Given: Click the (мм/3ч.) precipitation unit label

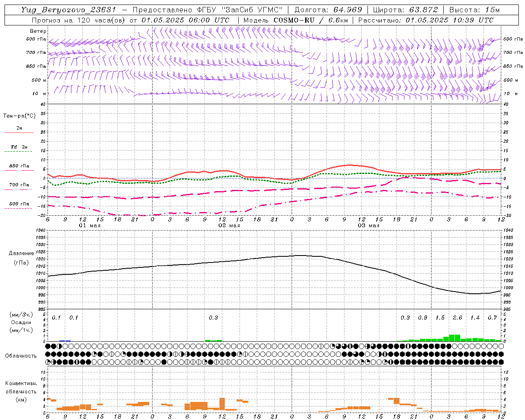Looking at the screenshot, I should [x=21, y=315].
